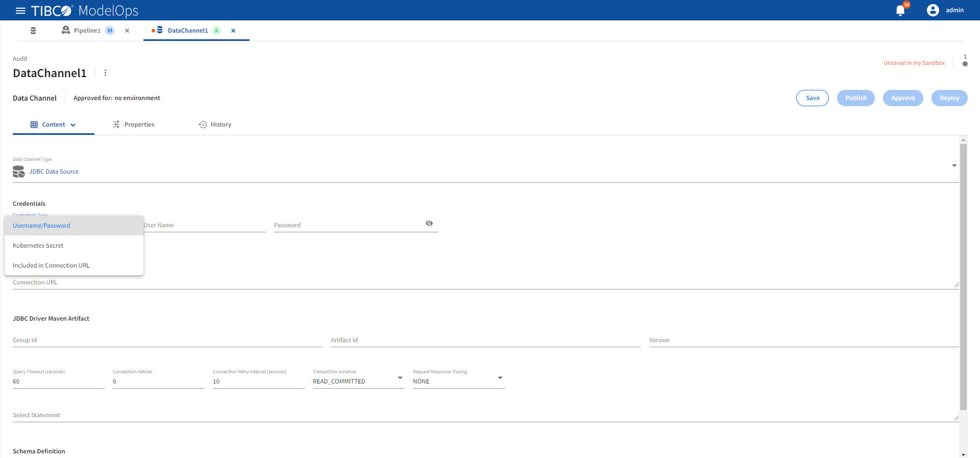Close the DataChannel1 tab
980x458 pixels.
233,31
